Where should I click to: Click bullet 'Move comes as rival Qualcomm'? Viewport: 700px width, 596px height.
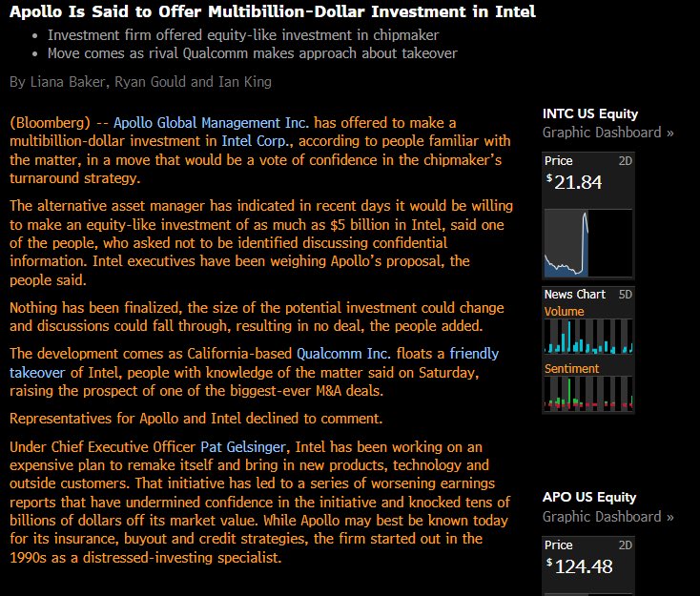coord(252,53)
